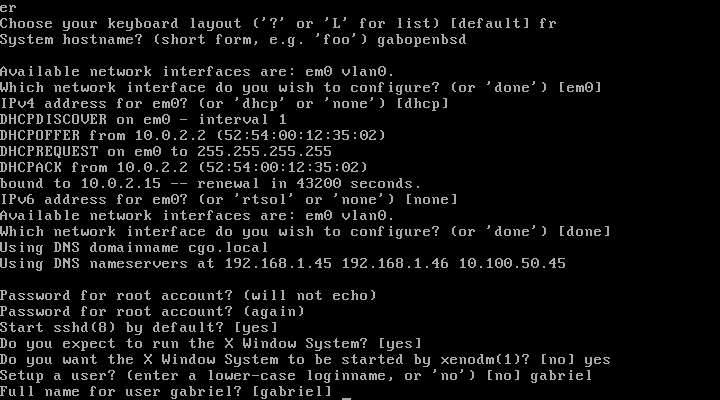Screen dimensions: 720x400
Task: Click the Start sshd(8) [yes] prompt
Action: 139,328
